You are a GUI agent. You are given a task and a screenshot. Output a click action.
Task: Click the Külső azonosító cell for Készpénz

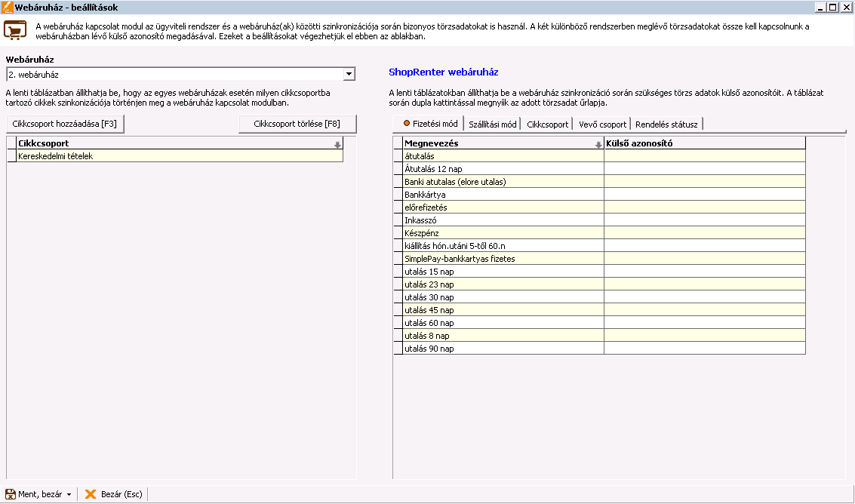tap(704, 233)
